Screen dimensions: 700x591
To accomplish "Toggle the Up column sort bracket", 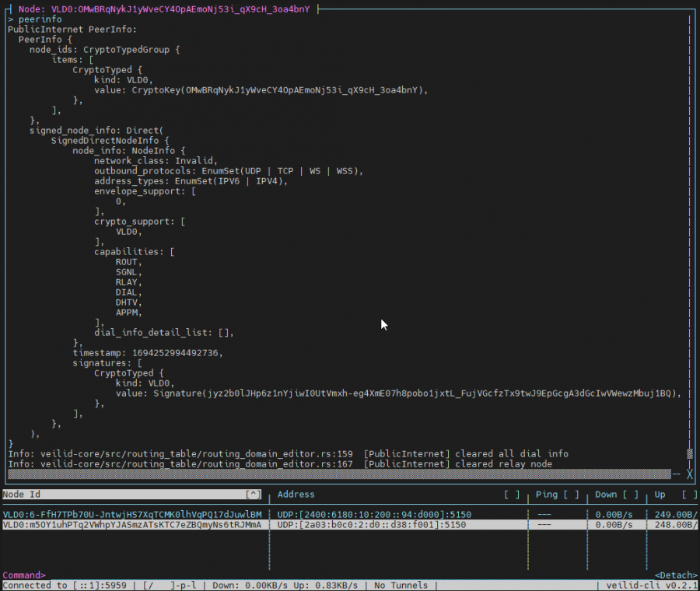I will coord(689,495).
